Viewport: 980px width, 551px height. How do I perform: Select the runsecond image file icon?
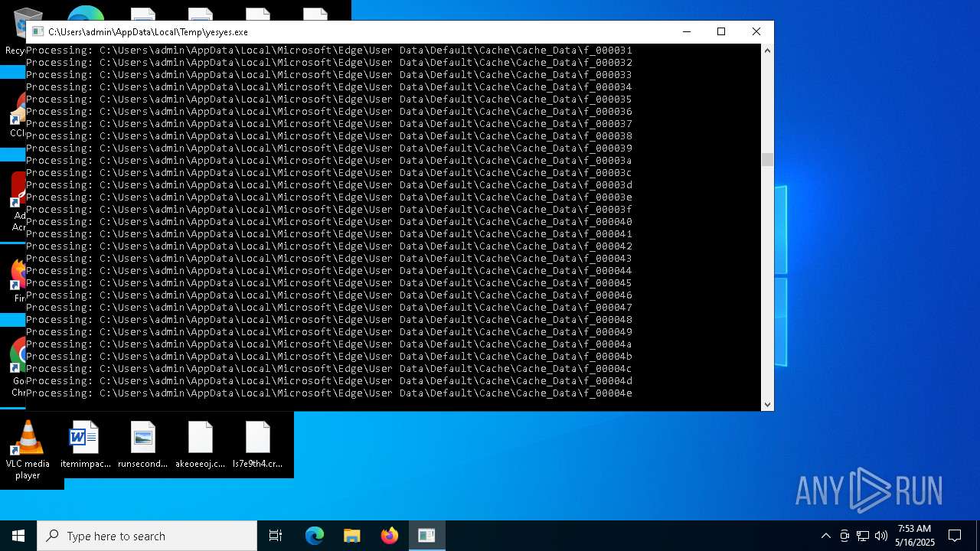(x=142, y=445)
